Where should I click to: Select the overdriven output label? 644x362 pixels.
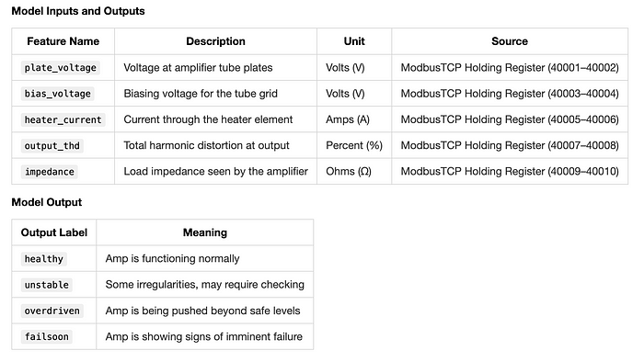click(x=52, y=311)
